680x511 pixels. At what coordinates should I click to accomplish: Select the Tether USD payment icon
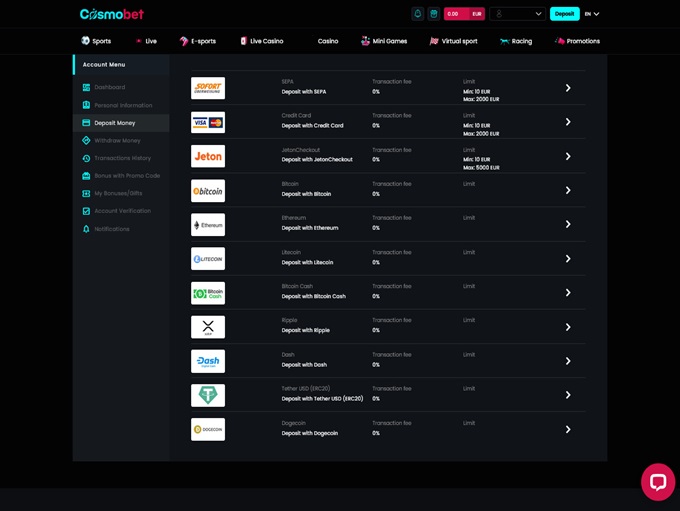[x=208, y=395]
